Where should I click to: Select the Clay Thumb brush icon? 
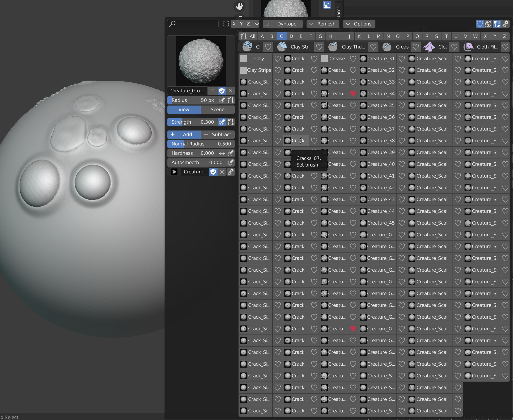333,47
